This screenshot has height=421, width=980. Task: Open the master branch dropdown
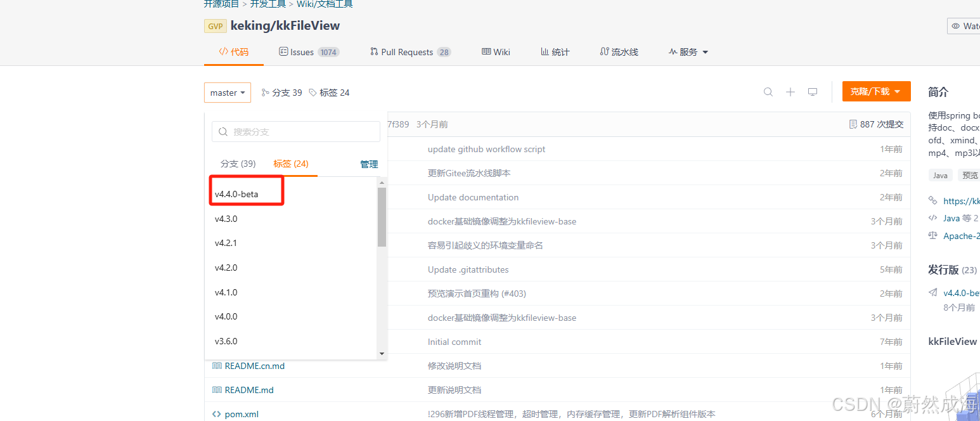pos(228,93)
